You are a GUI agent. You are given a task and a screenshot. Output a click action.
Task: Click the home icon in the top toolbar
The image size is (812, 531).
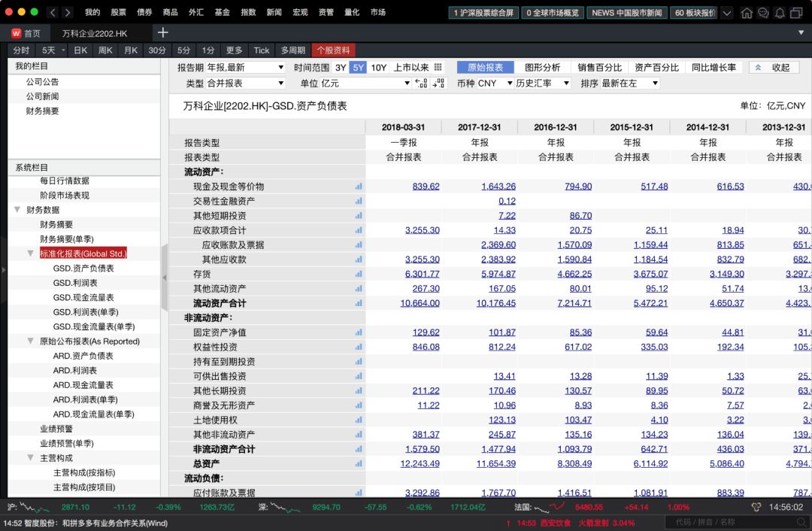click(x=747, y=12)
